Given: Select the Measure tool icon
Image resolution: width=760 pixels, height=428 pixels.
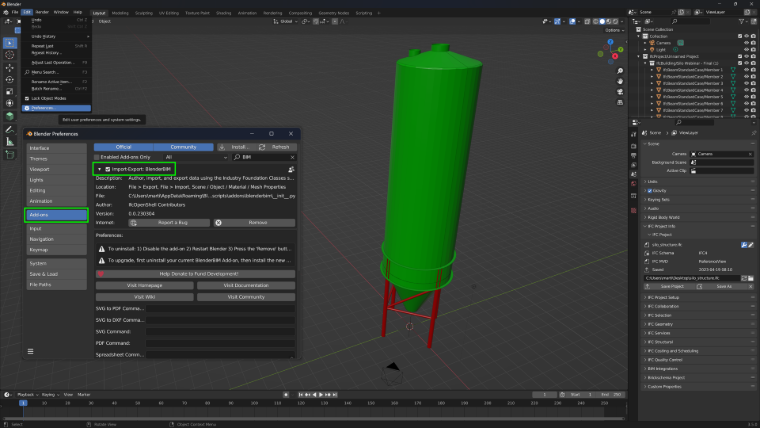Looking at the screenshot, I should point(10,142).
